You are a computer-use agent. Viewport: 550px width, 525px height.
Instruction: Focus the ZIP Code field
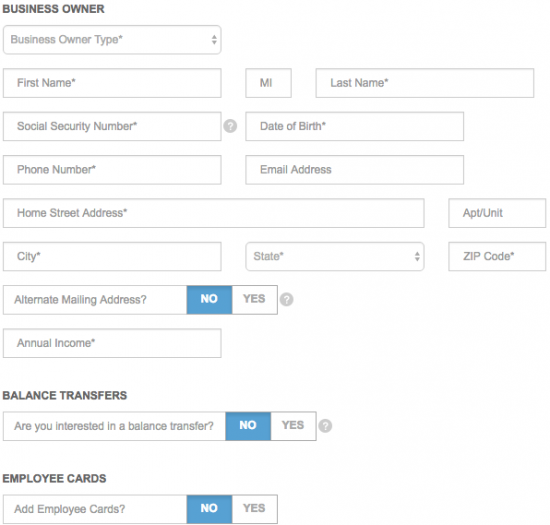497,256
